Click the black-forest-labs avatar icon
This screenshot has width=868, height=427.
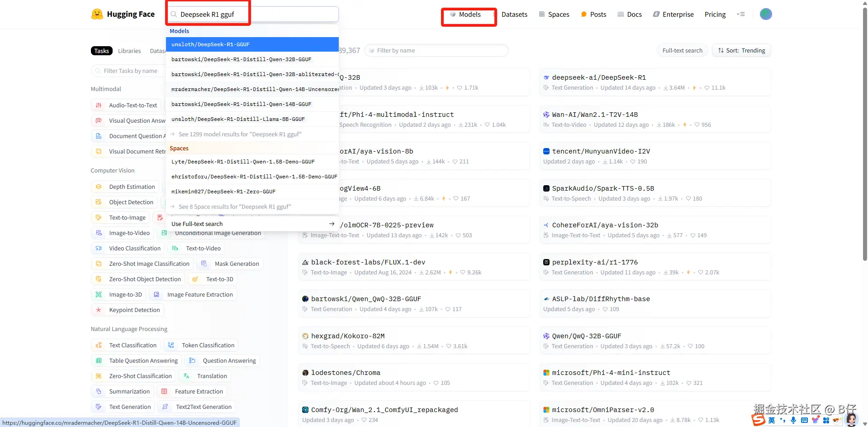click(x=305, y=262)
